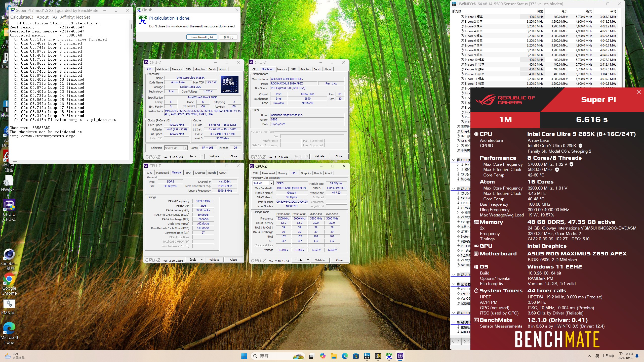
Task: Click the Checksum: 33585ADD line in Super PI
Action: [30, 128]
